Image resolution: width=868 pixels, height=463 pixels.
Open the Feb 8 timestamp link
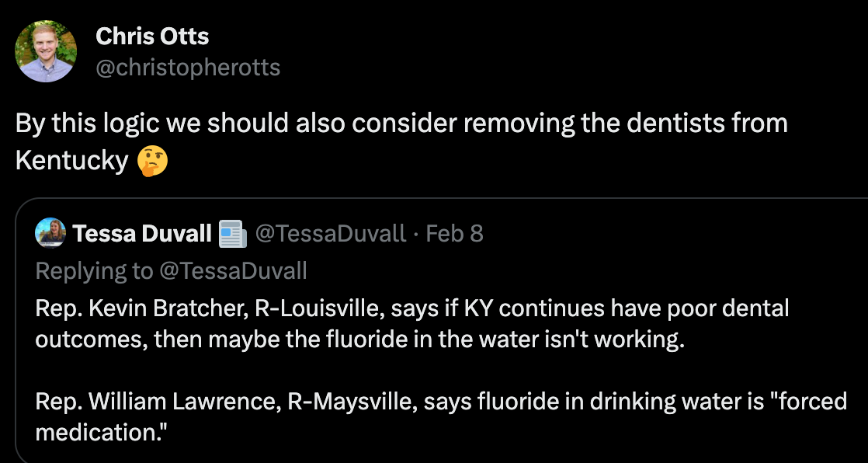pyautogui.click(x=454, y=233)
